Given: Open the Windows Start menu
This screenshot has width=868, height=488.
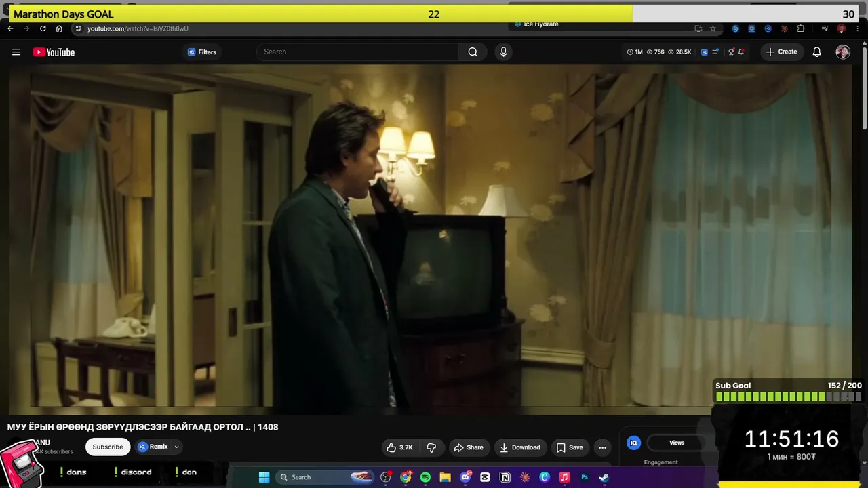Looking at the screenshot, I should click(264, 477).
